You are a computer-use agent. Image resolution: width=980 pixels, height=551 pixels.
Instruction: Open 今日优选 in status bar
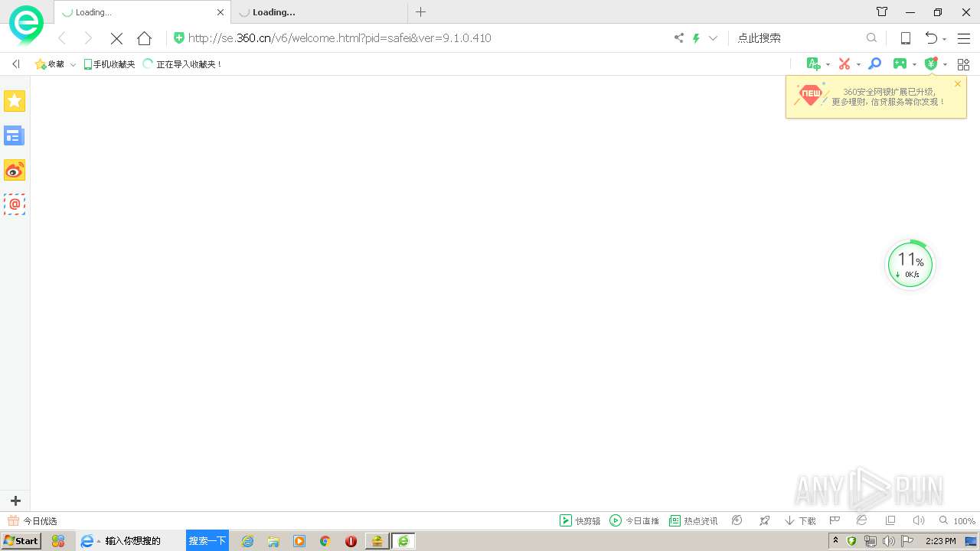[32, 520]
